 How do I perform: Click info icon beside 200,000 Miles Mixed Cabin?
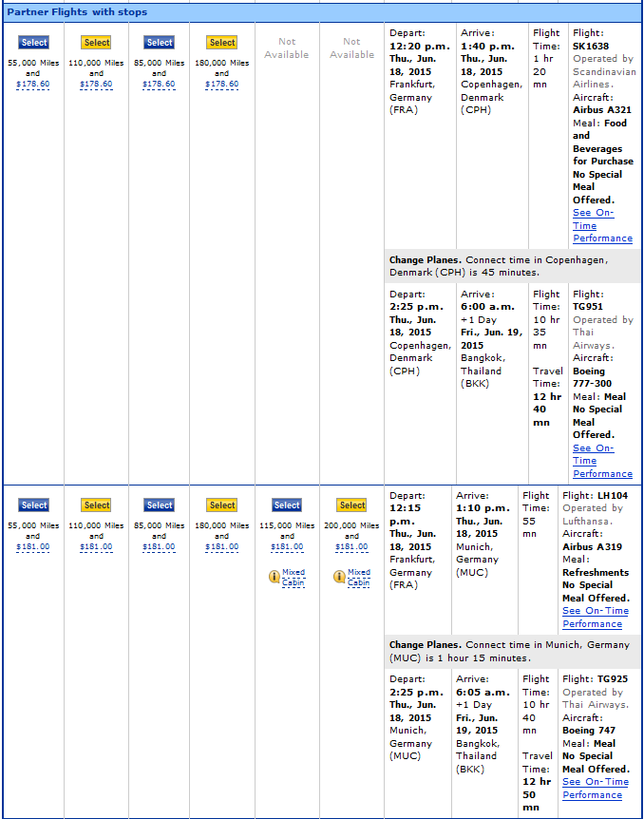click(339, 577)
